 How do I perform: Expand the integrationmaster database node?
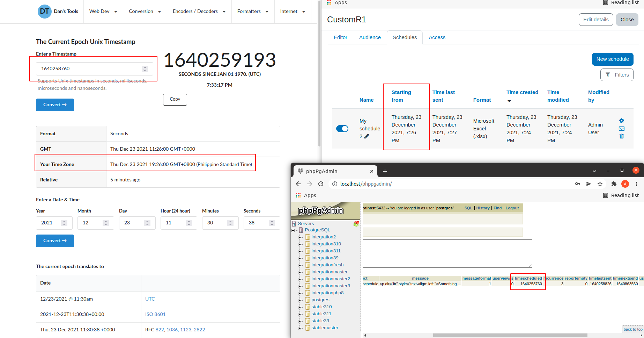coord(299,272)
